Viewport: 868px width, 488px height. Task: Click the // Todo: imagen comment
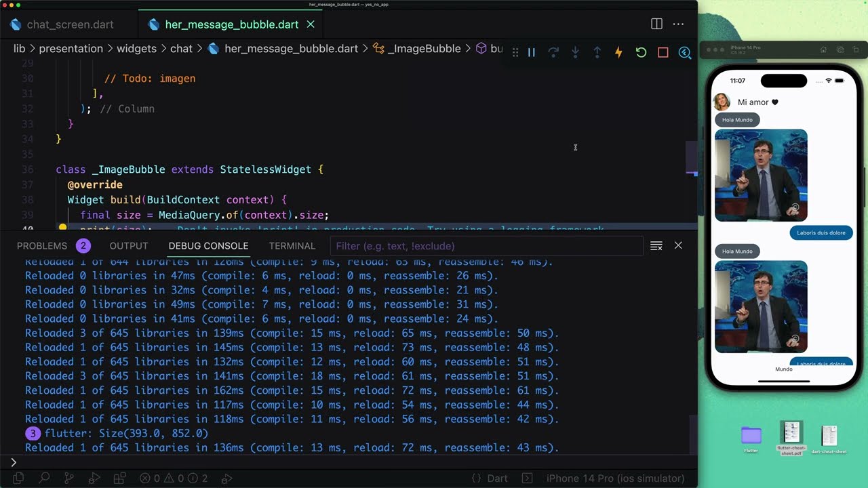click(150, 79)
